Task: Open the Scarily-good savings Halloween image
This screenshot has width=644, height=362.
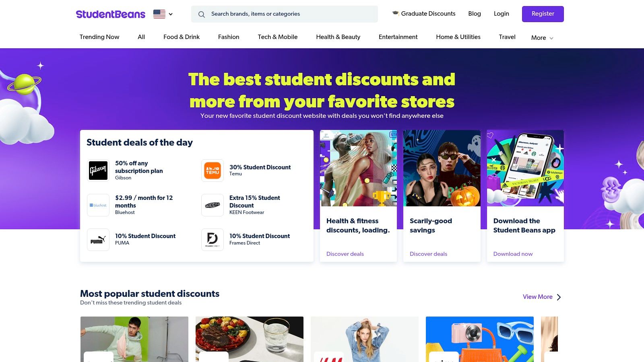Action: pyautogui.click(x=442, y=168)
